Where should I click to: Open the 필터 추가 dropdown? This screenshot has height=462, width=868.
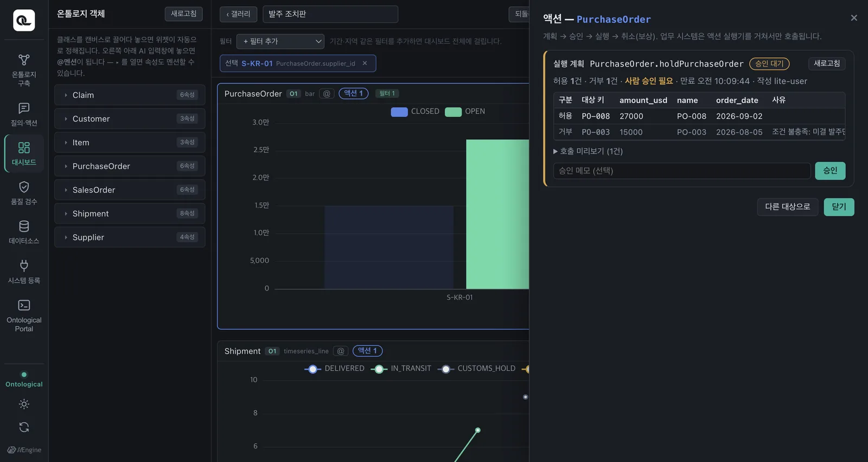click(280, 41)
